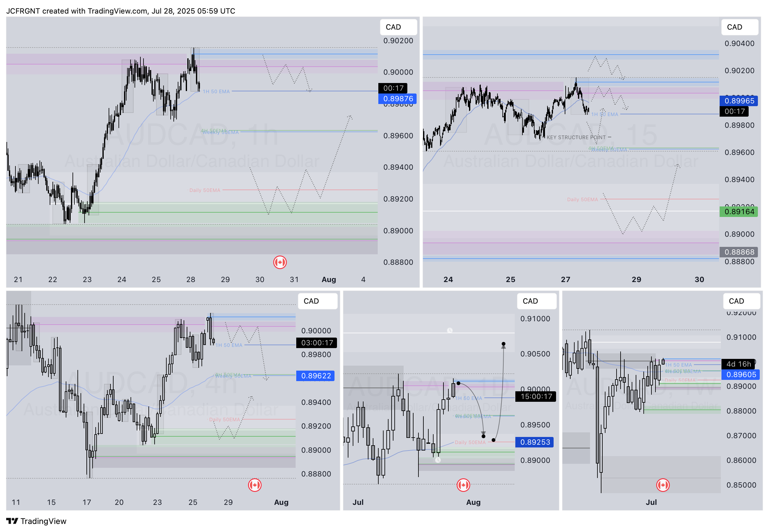The image size is (769, 532).
Task: Click the blue 0.89253 price label
Action: click(x=534, y=442)
